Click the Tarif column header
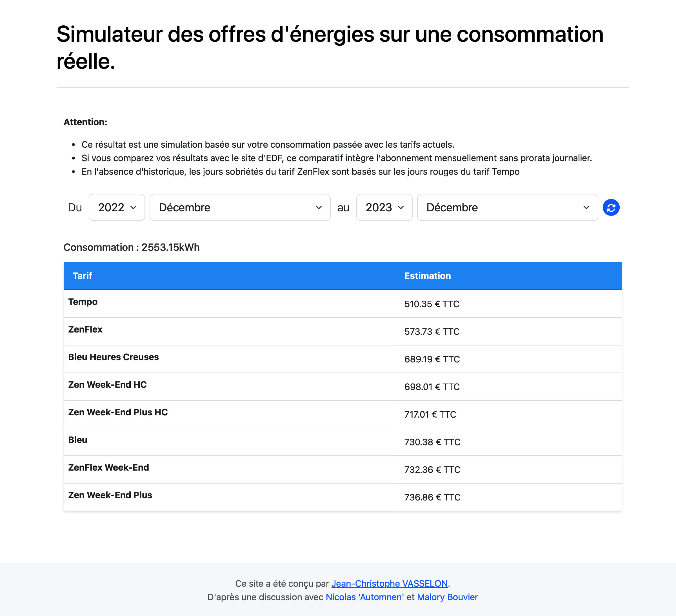 [x=83, y=276]
